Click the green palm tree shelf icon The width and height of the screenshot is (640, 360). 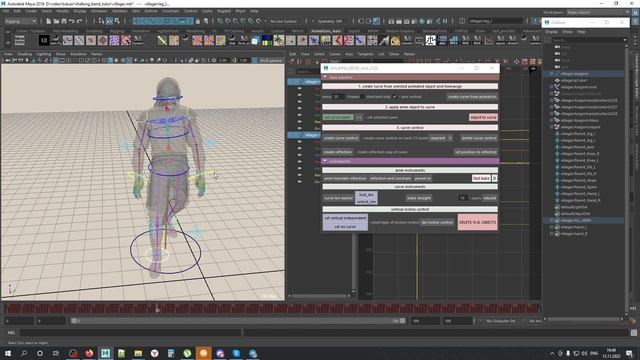(278, 40)
